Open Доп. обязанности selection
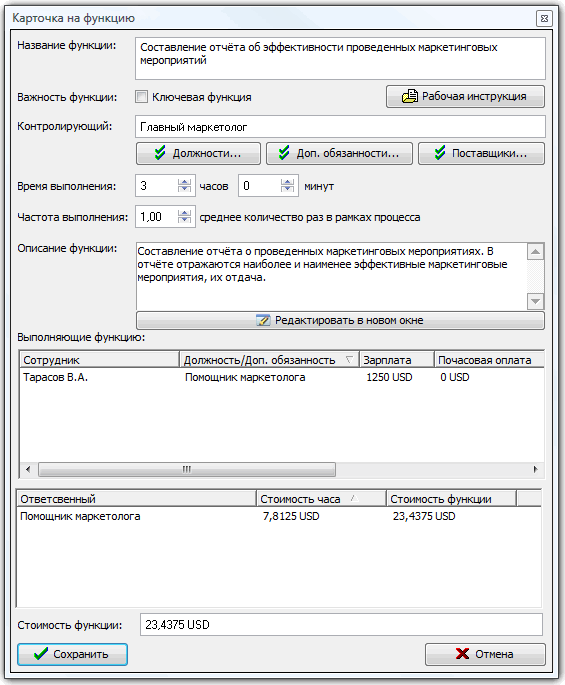565x685 pixels. [340, 153]
